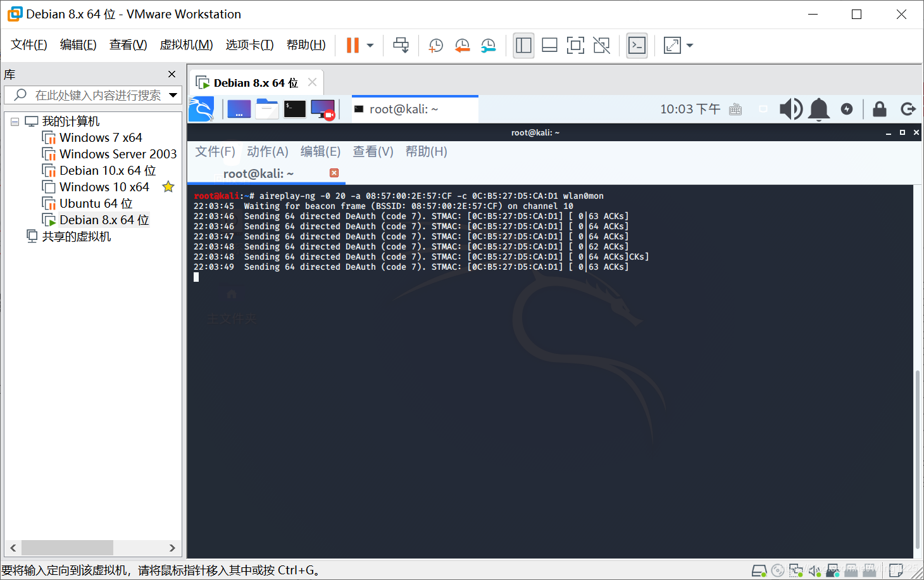Revert to the previous snapshot

(x=463, y=45)
